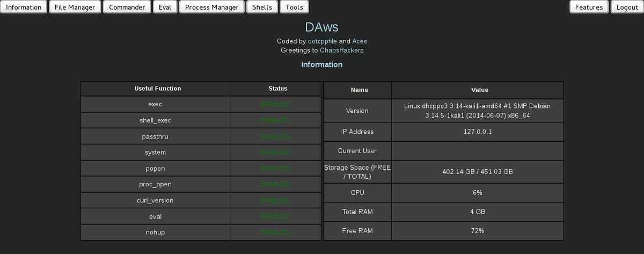Select the nohup function cell

(x=155, y=233)
